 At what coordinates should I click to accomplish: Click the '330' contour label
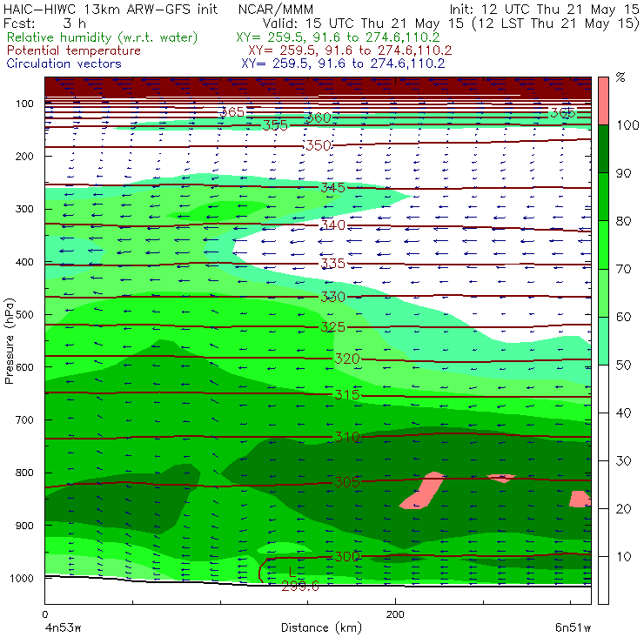[x=332, y=297]
